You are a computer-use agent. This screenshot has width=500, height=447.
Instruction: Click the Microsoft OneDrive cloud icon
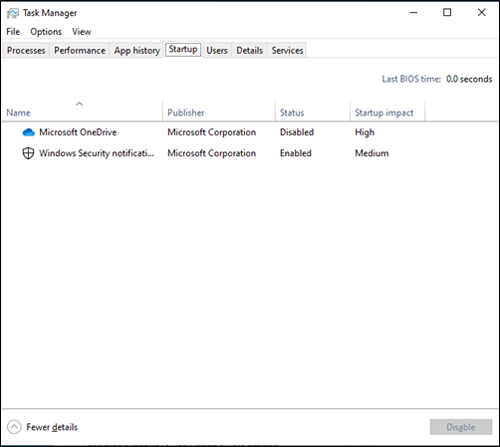[x=29, y=132]
